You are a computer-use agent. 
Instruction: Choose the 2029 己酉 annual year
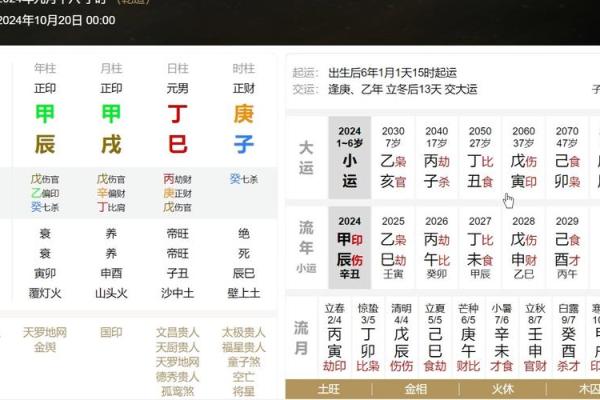tap(567, 247)
